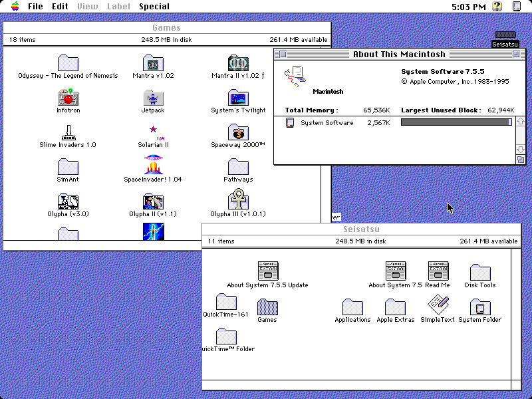Click "11 items" in Seisatsu window header
Image resolution: width=532 pixels, height=399 pixels.
click(221, 241)
